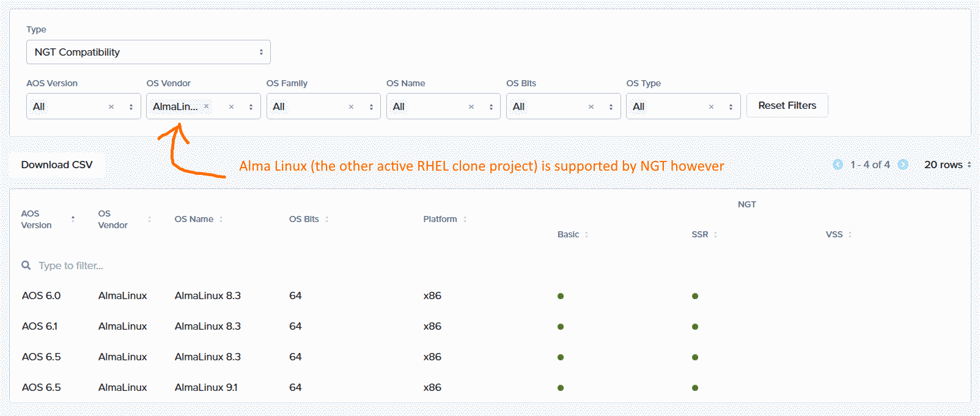Open the NGT Compatibility type dropdown
This screenshot has width=980, height=416.
click(148, 52)
